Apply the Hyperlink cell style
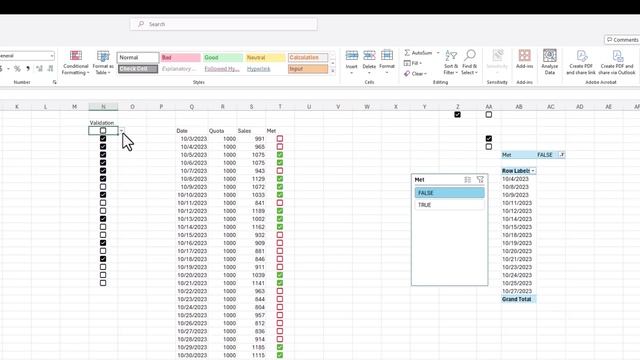Screen dimensions: 640x360 (265, 69)
